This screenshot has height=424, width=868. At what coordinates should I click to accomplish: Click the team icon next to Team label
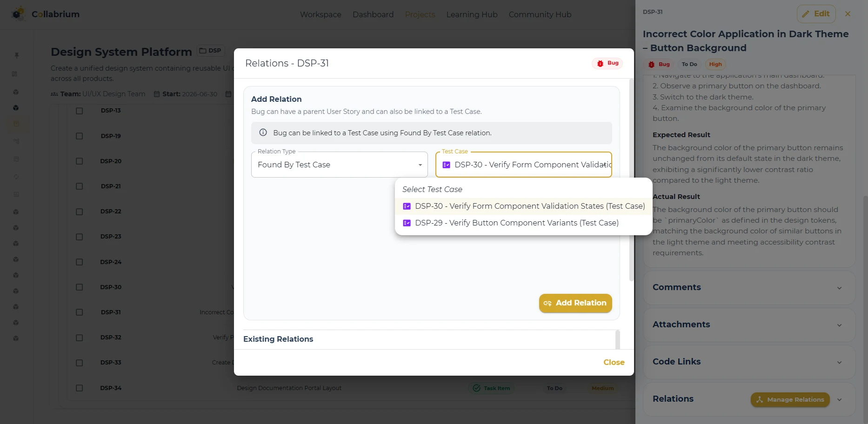[x=54, y=94]
